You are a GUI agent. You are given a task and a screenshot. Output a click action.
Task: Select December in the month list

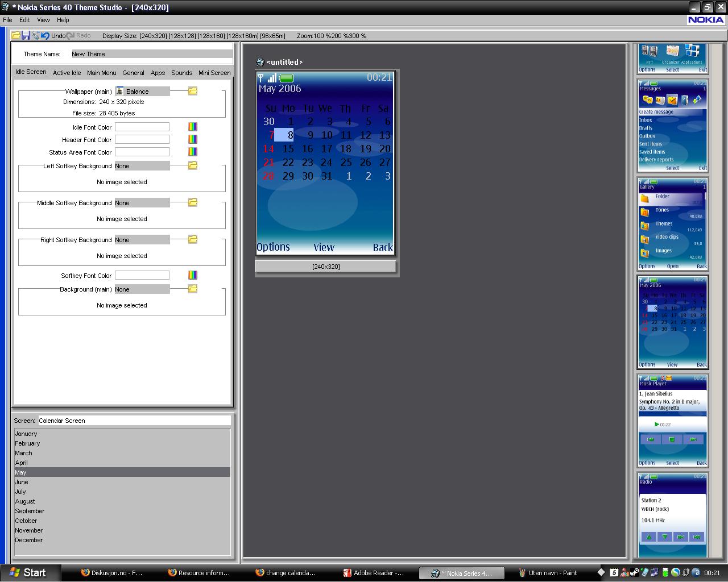click(122, 540)
